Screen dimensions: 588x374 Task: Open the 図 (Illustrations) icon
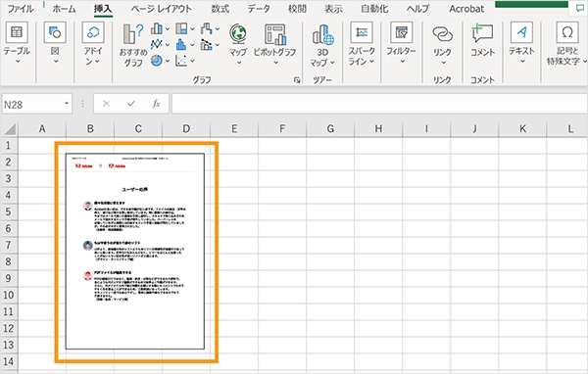click(x=55, y=32)
